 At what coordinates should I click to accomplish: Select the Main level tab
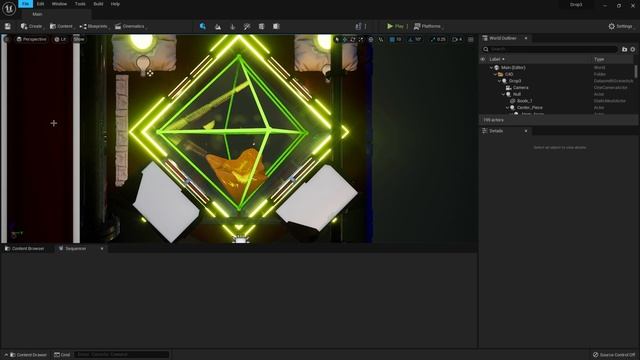pyautogui.click(x=37, y=14)
